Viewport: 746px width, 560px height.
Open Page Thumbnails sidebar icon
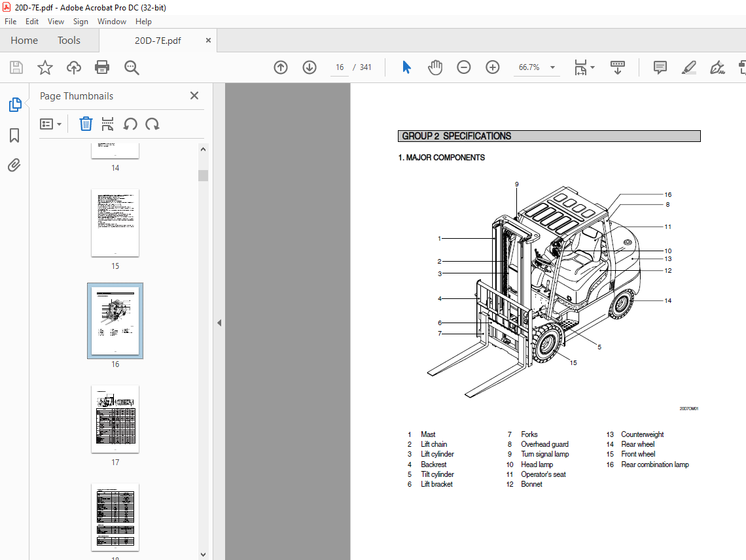tap(15, 105)
